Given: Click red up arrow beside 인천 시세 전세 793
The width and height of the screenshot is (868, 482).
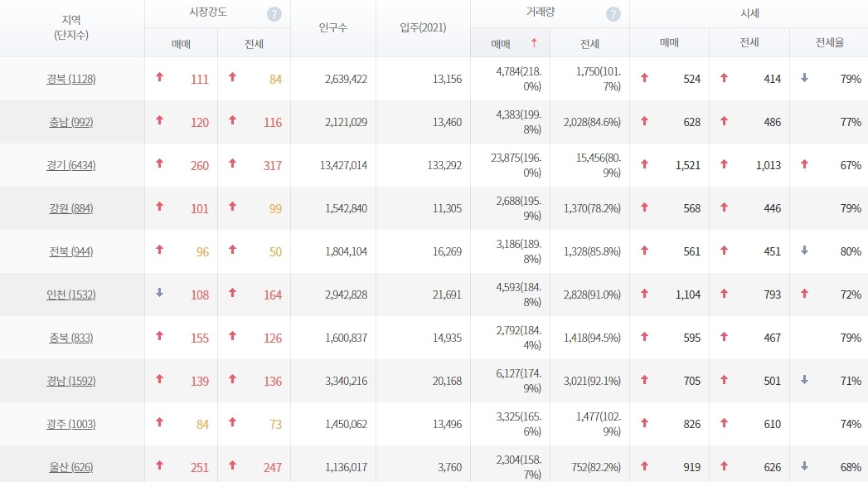Looking at the screenshot, I should 724,294.
